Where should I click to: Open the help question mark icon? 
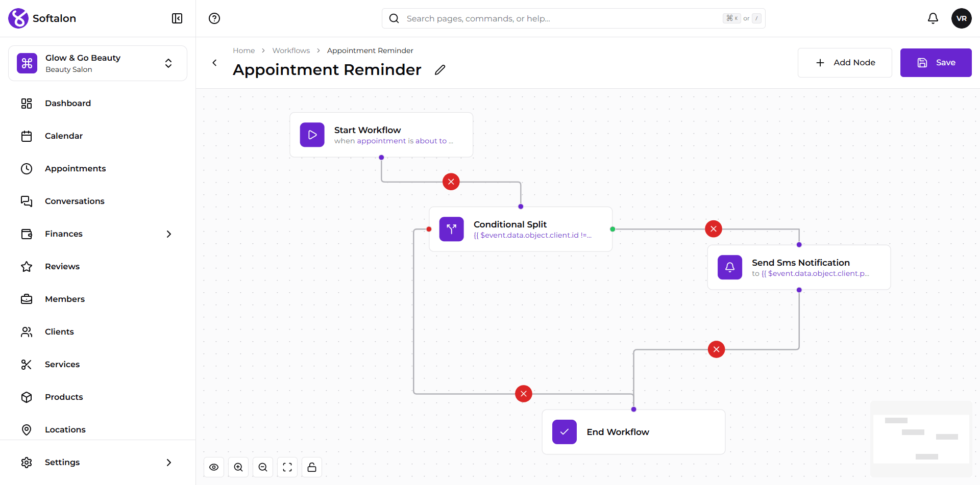click(x=214, y=18)
